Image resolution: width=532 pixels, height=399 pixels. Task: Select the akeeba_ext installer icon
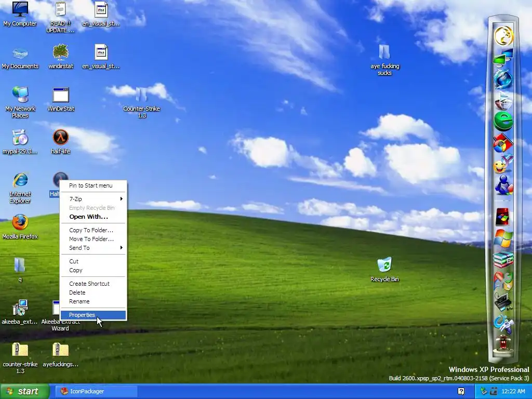pos(20,308)
